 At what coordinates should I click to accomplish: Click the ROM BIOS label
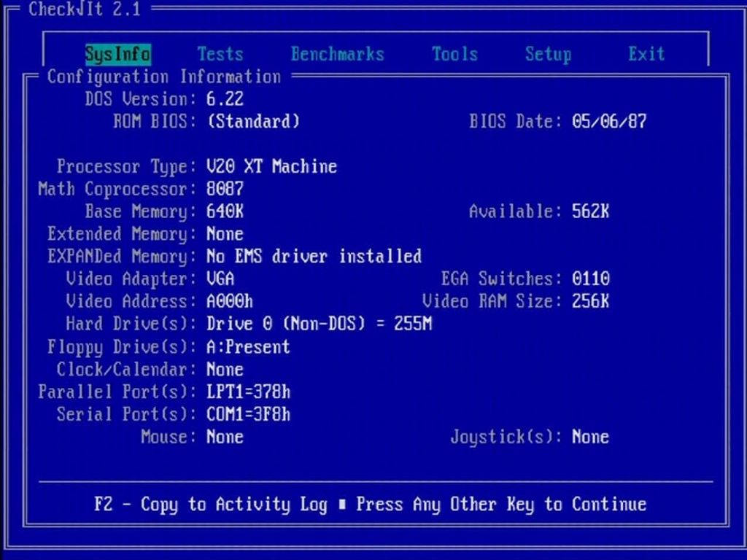click(155, 122)
